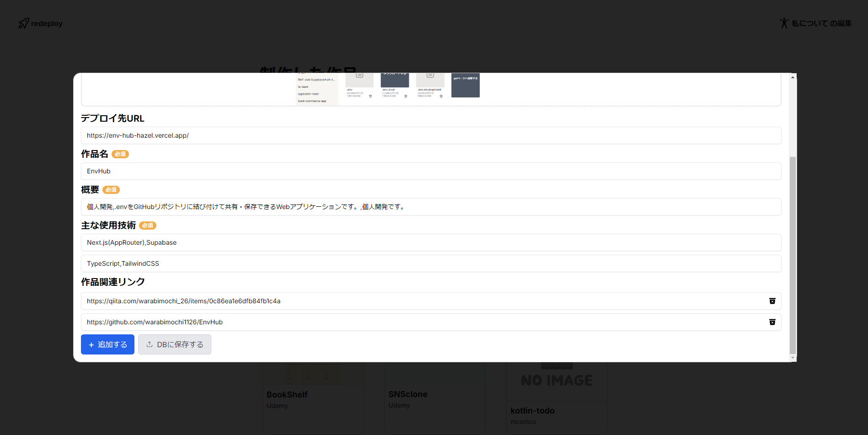Open the kotlin-todo card in background page

pyautogui.click(x=557, y=398)
